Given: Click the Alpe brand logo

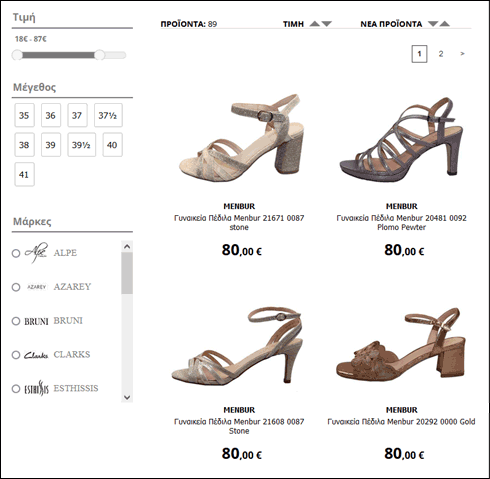Looking at the screenshot, I should coord(36,253).
